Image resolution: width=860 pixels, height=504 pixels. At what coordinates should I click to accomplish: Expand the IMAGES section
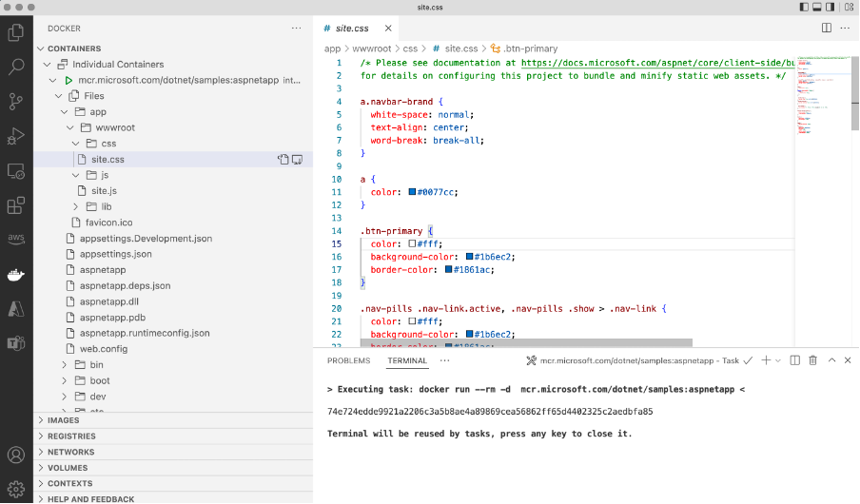[x=63, y=420]
